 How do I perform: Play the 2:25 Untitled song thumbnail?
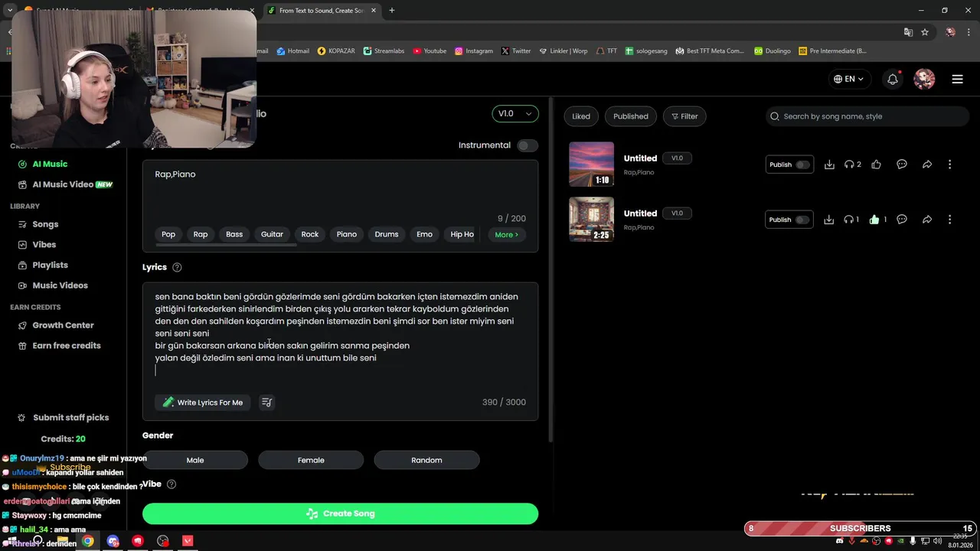[x=591, y=219]
